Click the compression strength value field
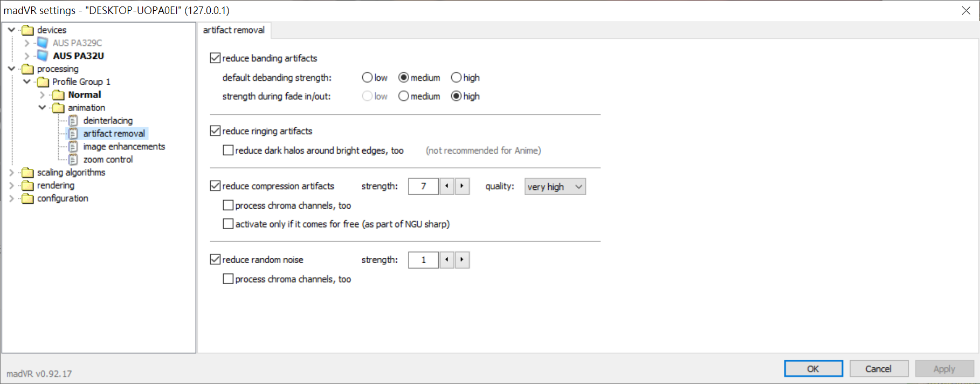Image resolution: width=980 pixels, height=384 pixels. (x=424, y=186)
